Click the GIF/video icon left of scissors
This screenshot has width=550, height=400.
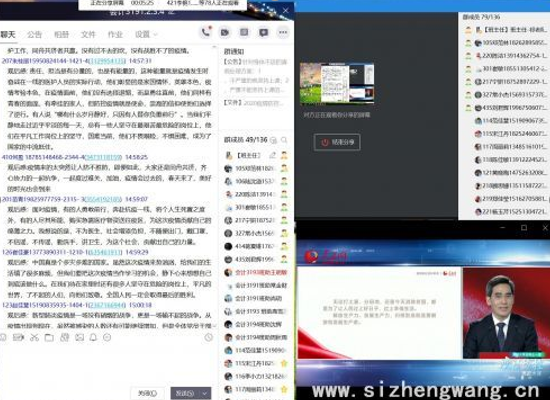click(x=18, y=337)
